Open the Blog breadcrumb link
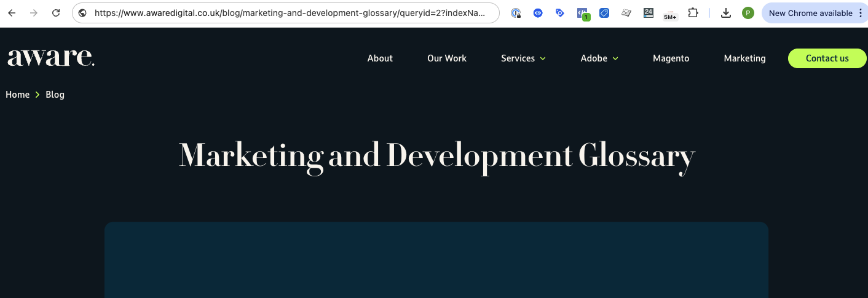The image size is (868, 298). pyautogui.click(x=55, y=95)
